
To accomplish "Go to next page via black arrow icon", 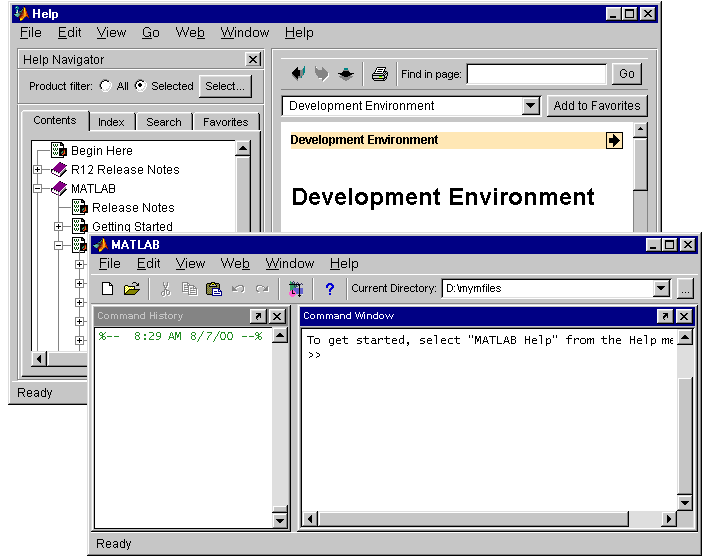I will point(614,141).
